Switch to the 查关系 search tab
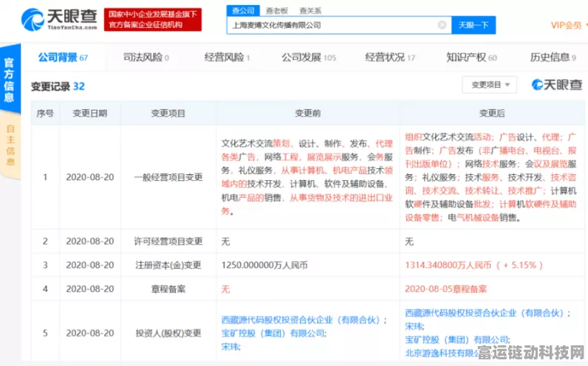588x366 pixels. 310,11
